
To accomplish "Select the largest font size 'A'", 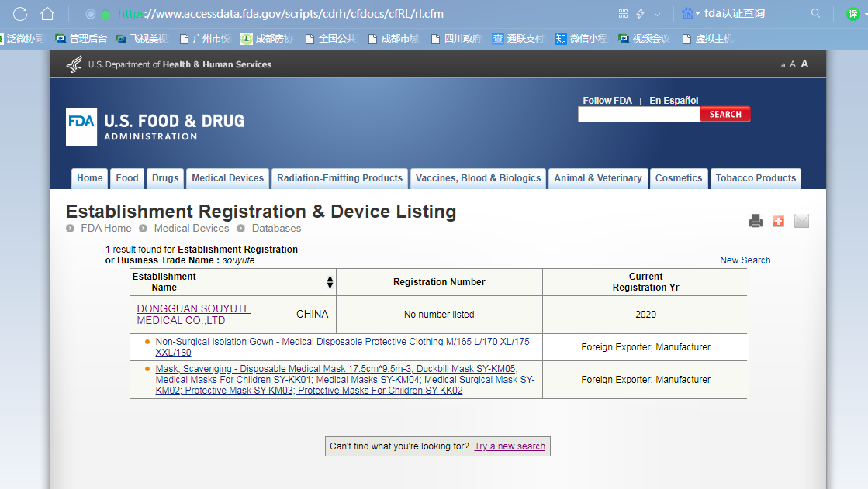I will point(804,64).
